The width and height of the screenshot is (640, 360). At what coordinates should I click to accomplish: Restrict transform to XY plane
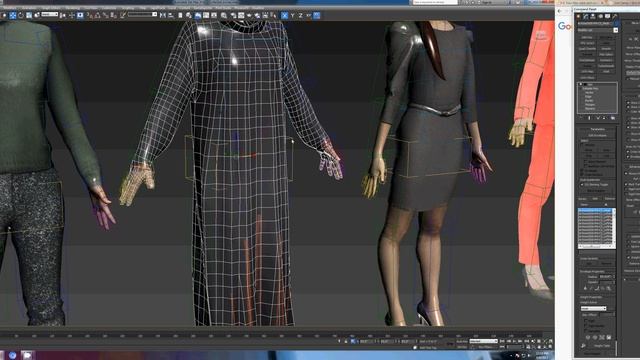point(309,16)
